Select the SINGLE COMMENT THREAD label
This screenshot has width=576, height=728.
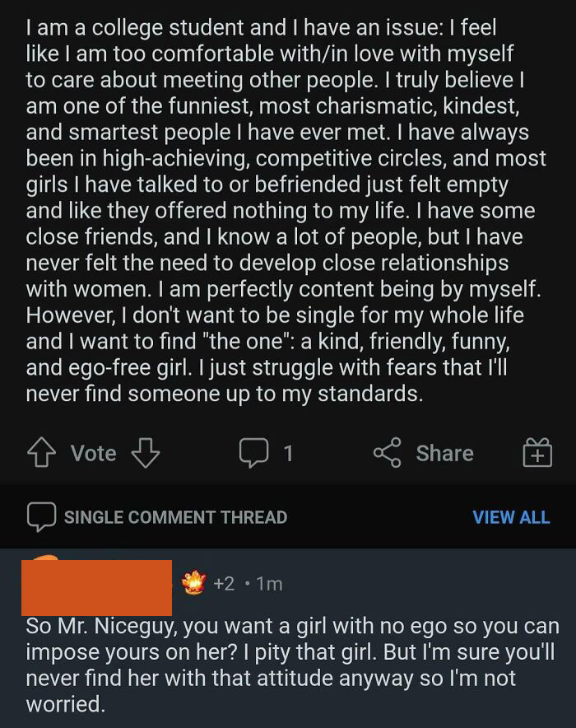coord(175,517)
